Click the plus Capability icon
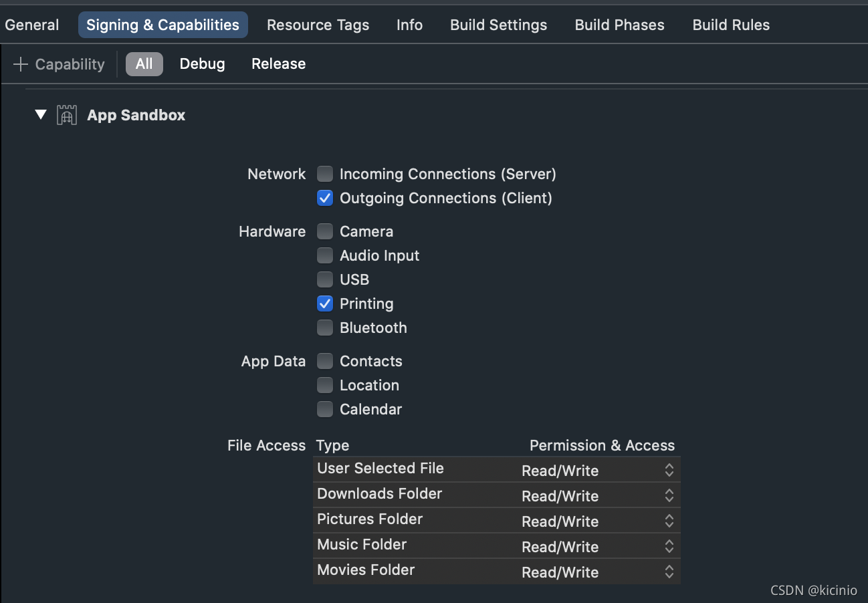Image resolution: width=868 pixels, height=603 pixels. (x=21, y=64)
